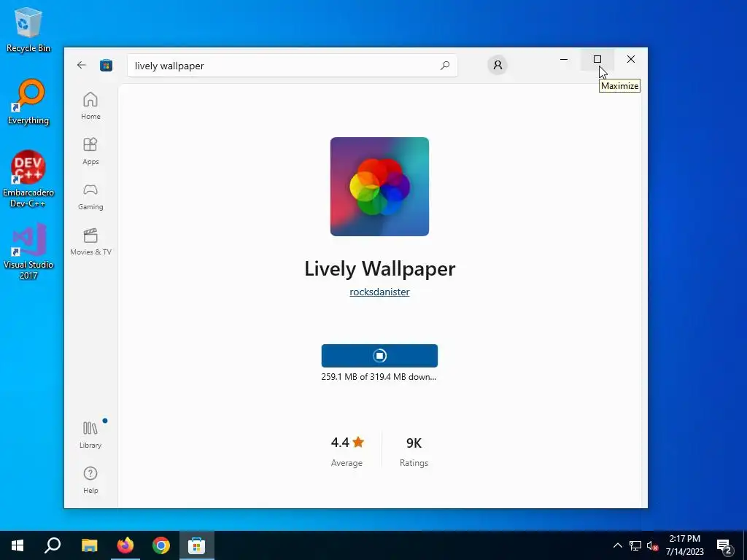The width and height of the screenshot is (747, 560).
Task: Click the search magnifier in search box
Action: (x=445, y=66)
